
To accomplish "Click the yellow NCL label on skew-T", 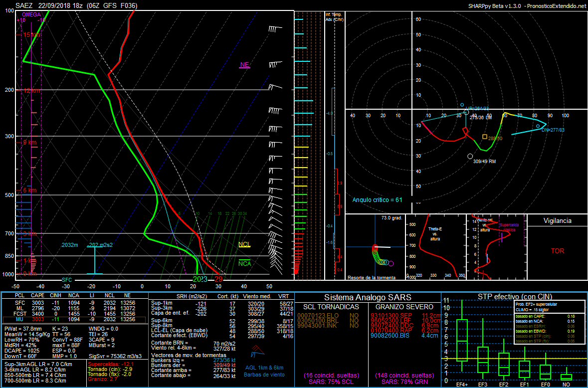I will (x=244, y=245).
